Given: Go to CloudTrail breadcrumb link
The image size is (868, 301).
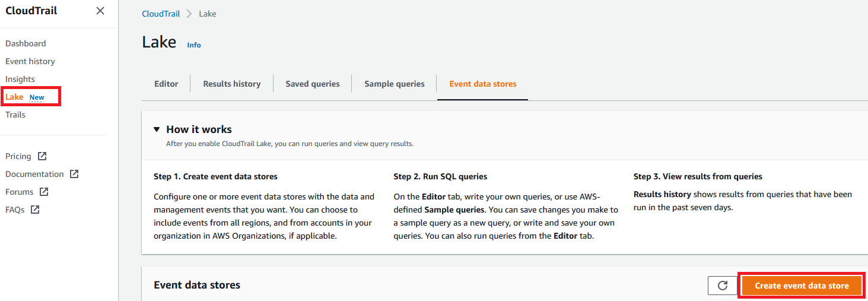Looking at the screenshot, I should point(161,14).
